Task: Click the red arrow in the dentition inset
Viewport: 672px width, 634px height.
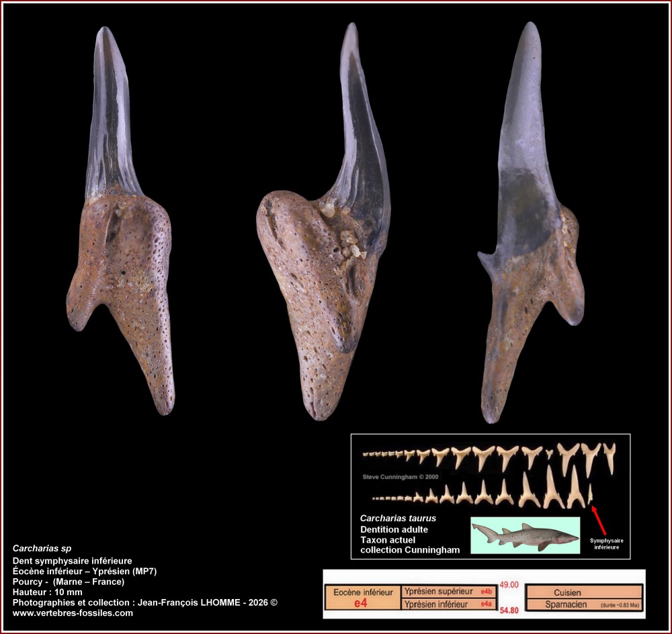Action: (598, 520)
